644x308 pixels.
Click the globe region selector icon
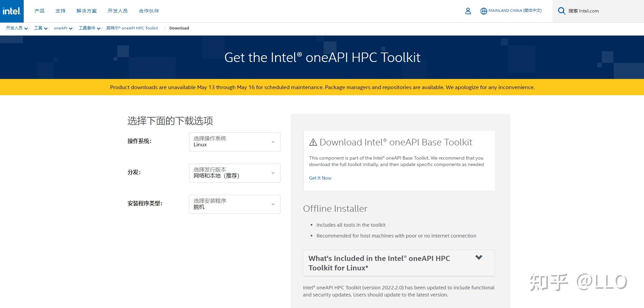point(483,11)
